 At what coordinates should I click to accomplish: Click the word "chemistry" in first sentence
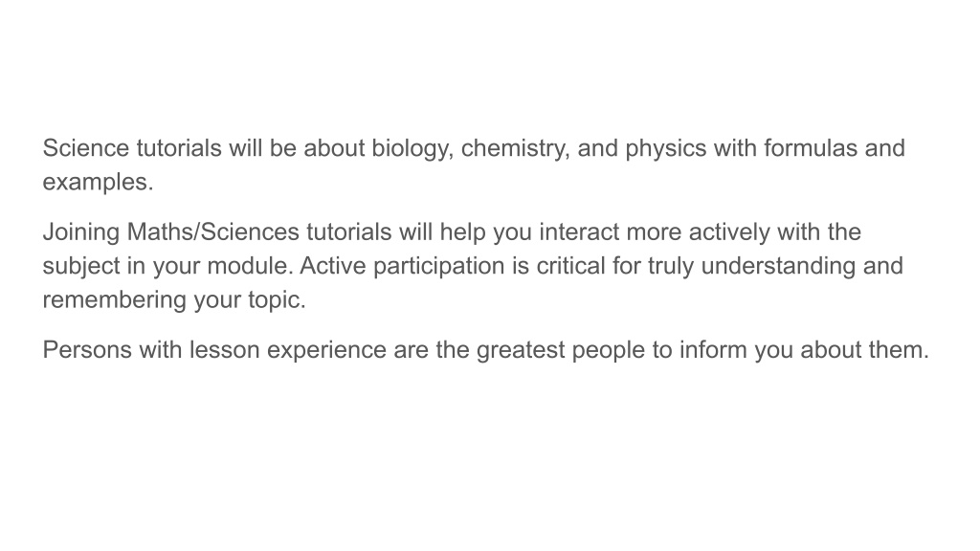tap(513, 150)
